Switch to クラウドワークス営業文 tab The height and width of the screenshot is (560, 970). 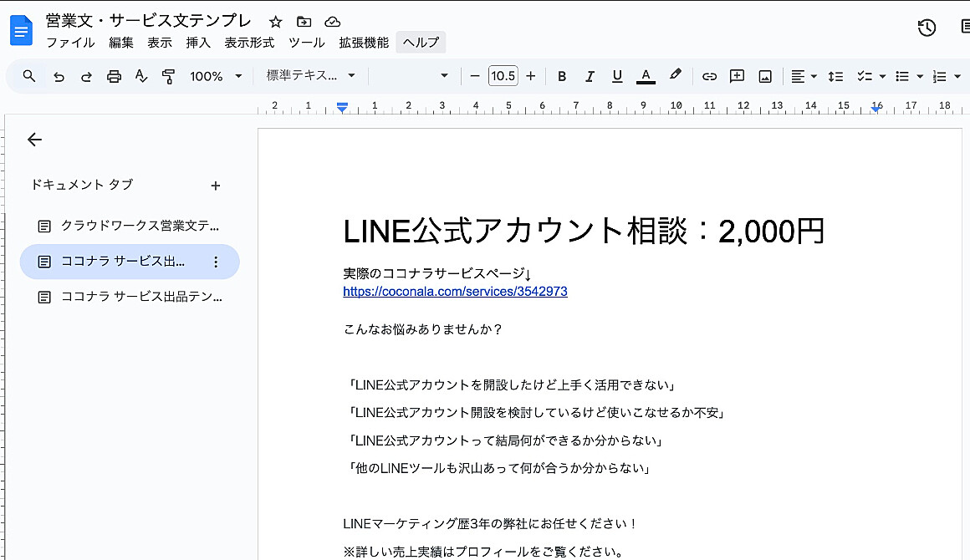(130, 227)
